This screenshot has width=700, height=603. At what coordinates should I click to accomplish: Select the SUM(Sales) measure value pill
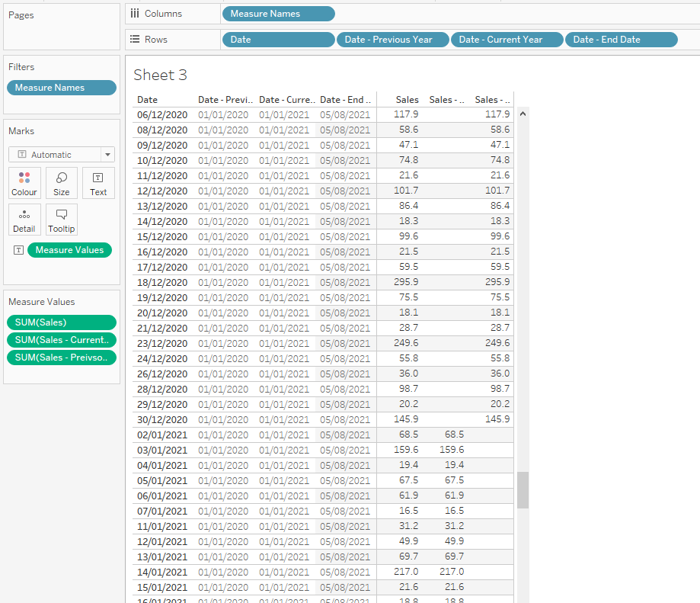pyautogui.click(x=61, y=322)
